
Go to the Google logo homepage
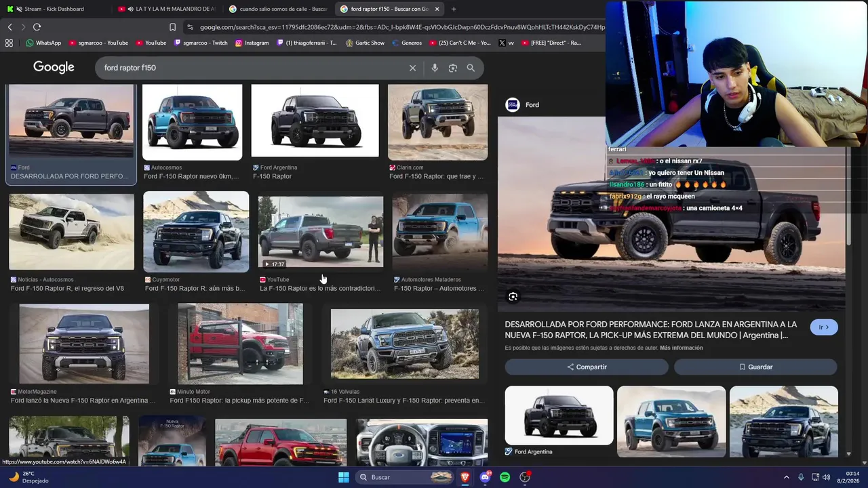click(54, 67)
